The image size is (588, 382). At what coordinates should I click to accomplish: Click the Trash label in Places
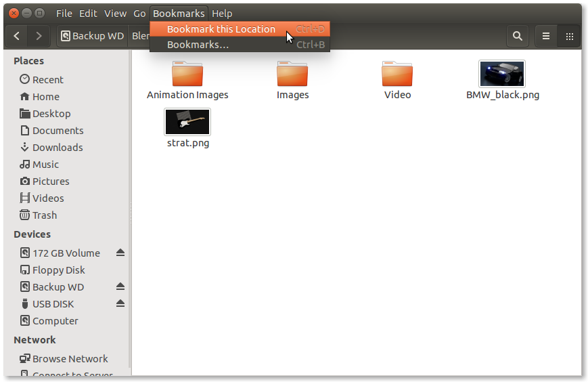45,215
